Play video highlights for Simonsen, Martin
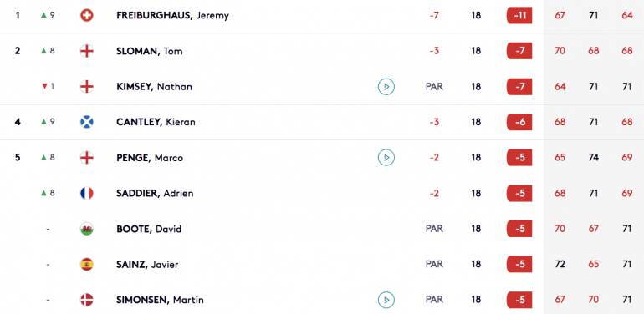The height and width of the screenshot is (314, 644). pos(386,300)
